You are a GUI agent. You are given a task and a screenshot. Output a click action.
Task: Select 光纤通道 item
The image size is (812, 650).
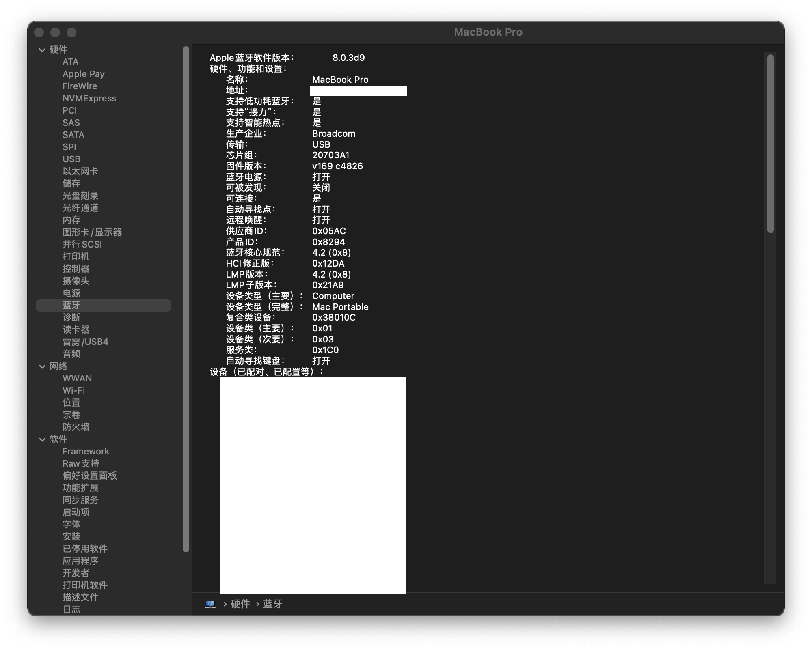tap(80, 208)
